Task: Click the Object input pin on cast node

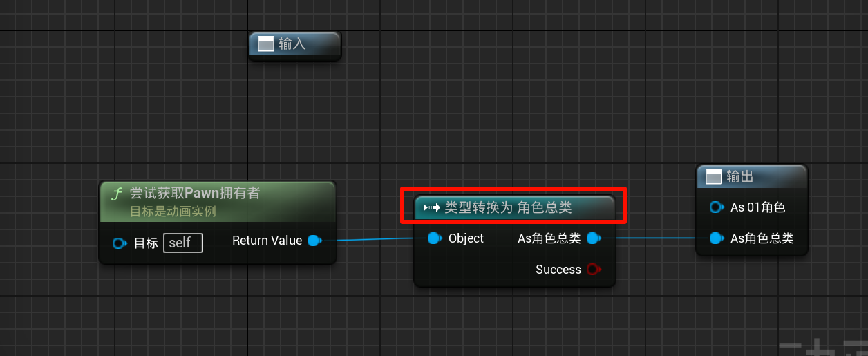Action: pos(435,238)
